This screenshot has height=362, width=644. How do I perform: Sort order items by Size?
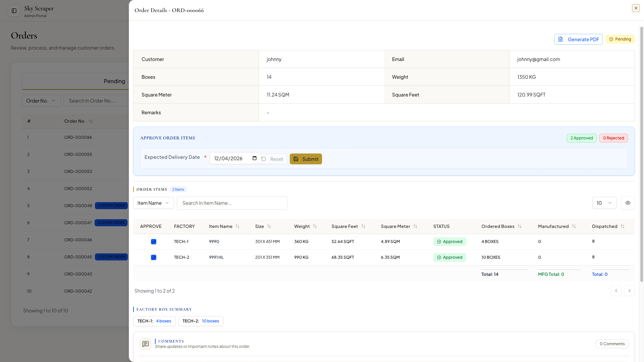[269, 226]
